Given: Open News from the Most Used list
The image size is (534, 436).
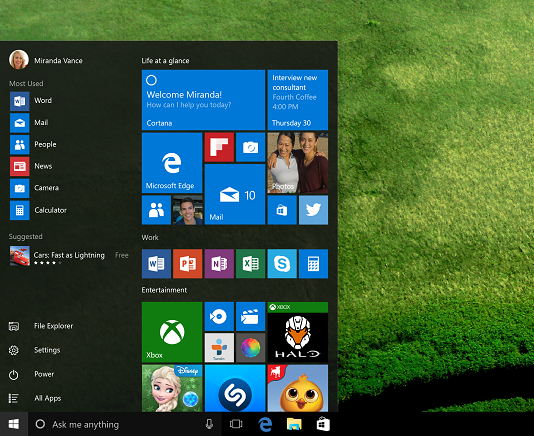Looking at the screenshot, I should tap(68, 166).
